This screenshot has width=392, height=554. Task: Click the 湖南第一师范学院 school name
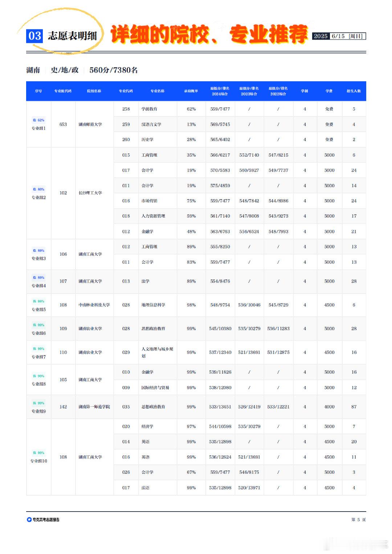pos(94,407)
